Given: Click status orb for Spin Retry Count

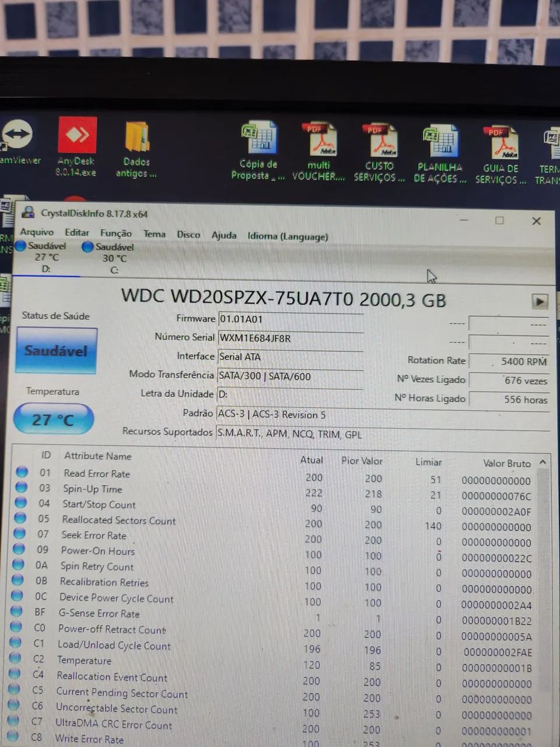Looking at the screenshot, I should [19, 564].
